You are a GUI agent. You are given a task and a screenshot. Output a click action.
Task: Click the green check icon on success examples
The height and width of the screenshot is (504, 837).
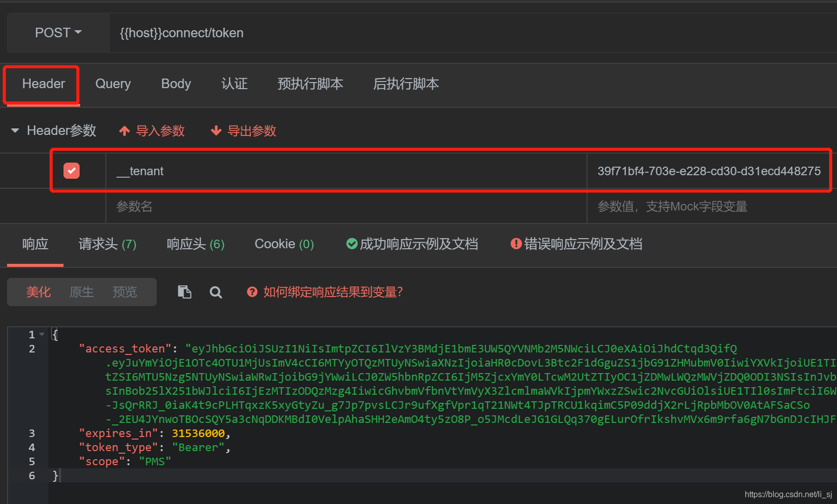click(x=352, y=244)
